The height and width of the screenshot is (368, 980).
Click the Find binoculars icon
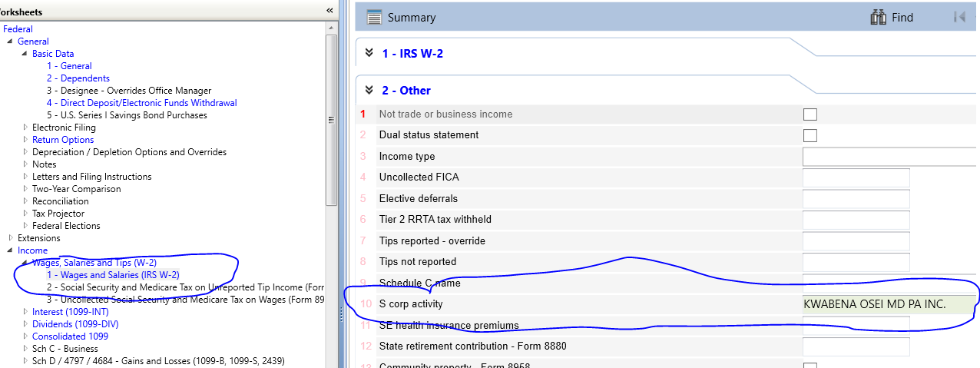879,17
